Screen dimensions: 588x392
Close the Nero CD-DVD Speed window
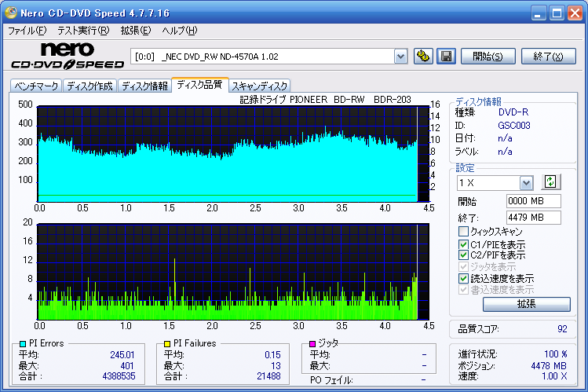[575, 13]
